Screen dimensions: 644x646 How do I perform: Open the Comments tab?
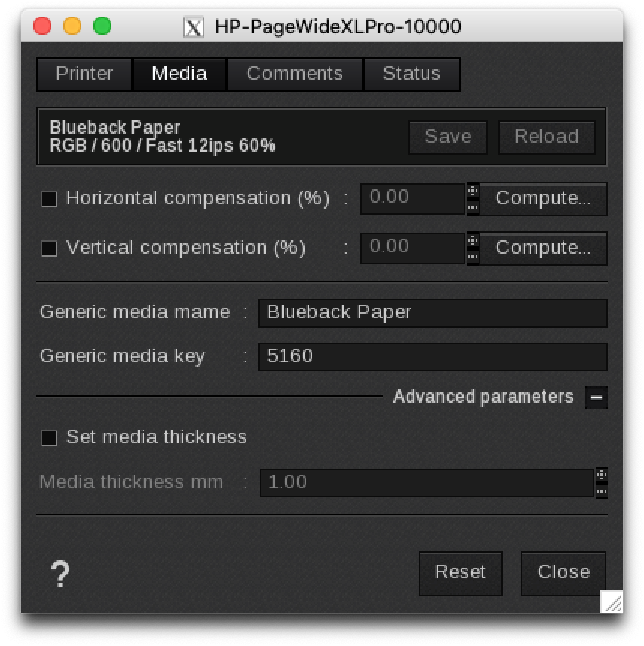294,74
